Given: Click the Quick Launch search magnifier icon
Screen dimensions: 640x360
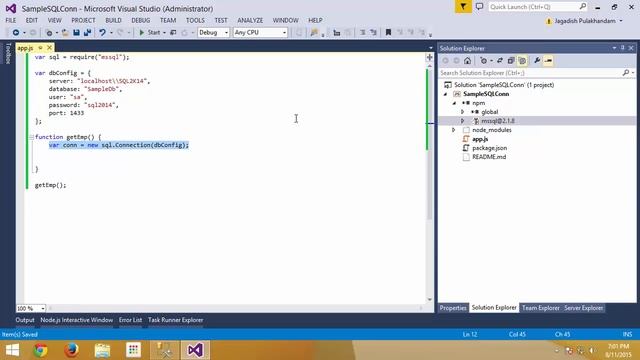Looking at the screenshot, I should point(582,7).
